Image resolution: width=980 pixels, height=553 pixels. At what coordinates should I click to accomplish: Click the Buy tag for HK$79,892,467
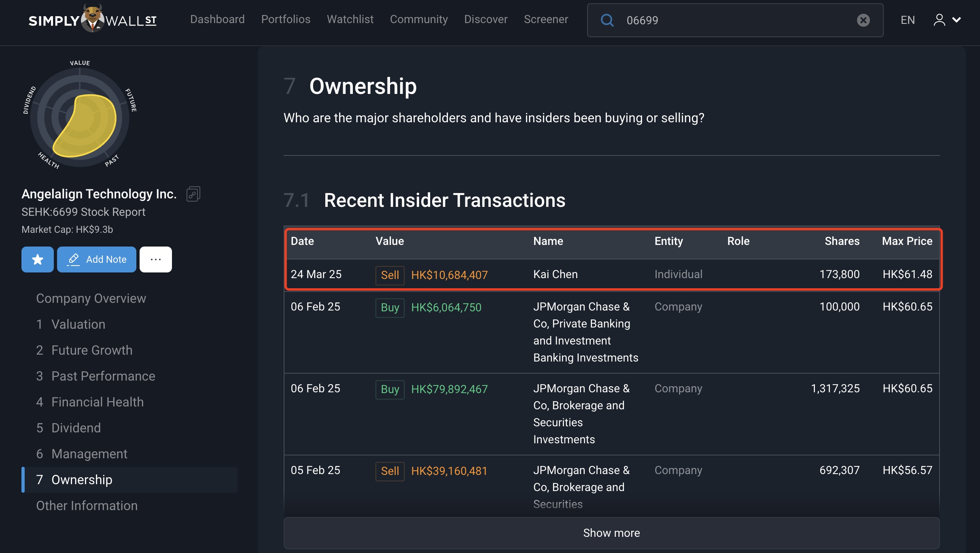pyautogui.click(x=390, y=389)
